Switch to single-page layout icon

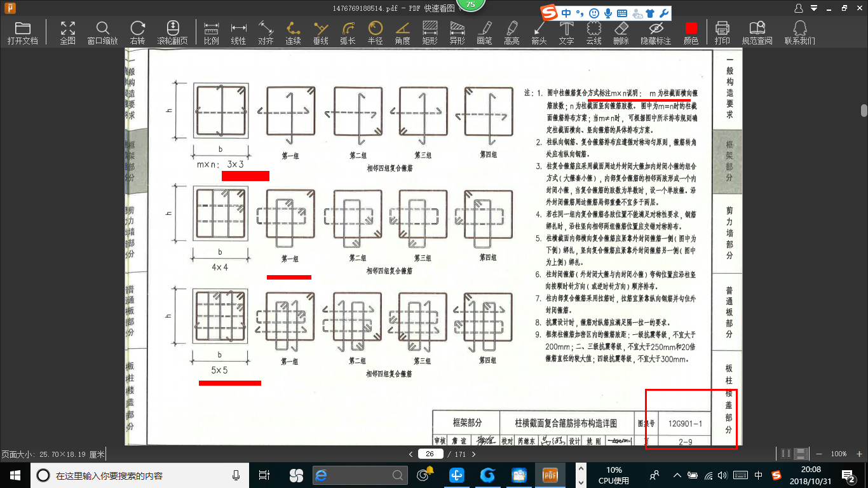click(787, 454)
